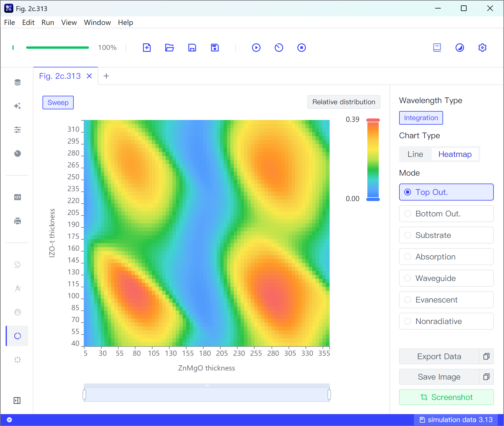This screenshot has height=426, width=504.
Task: Click the satellite dish sidebar icon
Action: (x=18, y=265)
